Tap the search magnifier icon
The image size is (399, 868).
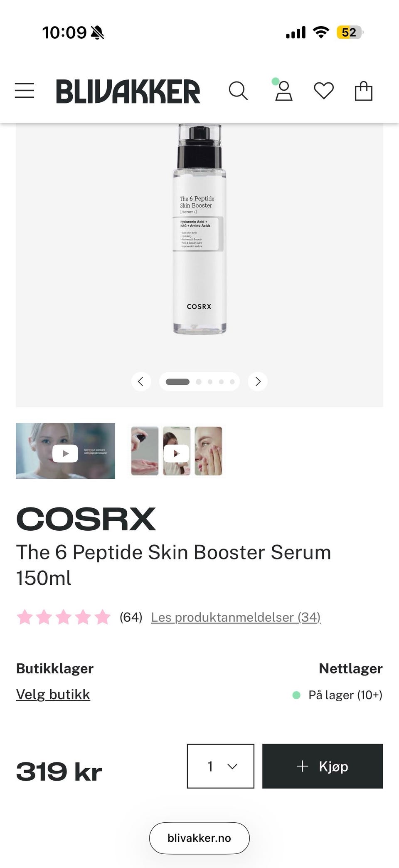238,91
